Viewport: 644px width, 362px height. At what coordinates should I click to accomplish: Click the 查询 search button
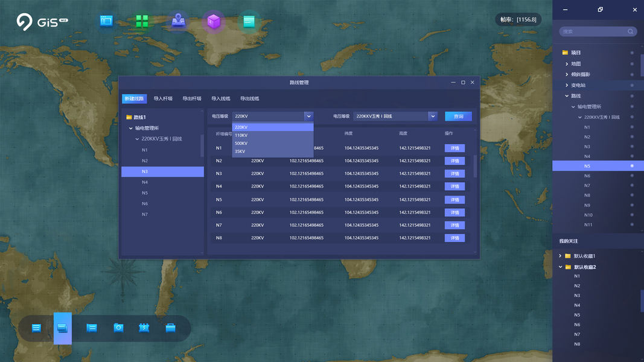tap(458, 116)
